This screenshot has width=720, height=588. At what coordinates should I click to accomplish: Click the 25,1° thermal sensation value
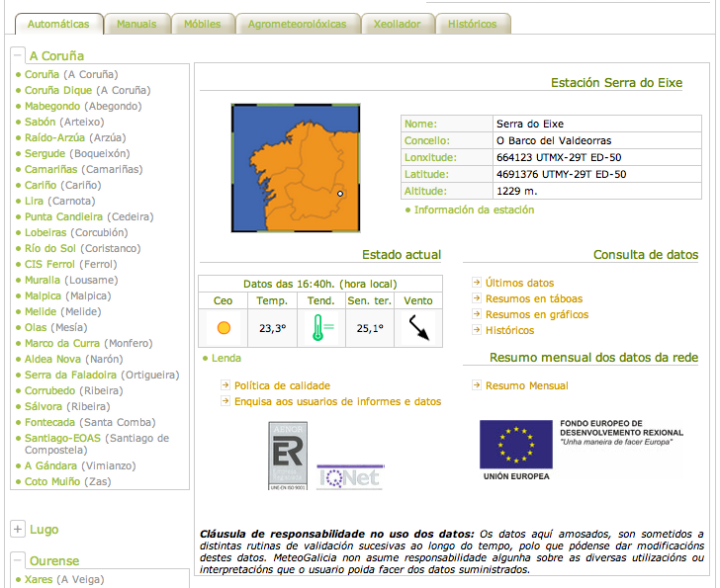[370, 328]
